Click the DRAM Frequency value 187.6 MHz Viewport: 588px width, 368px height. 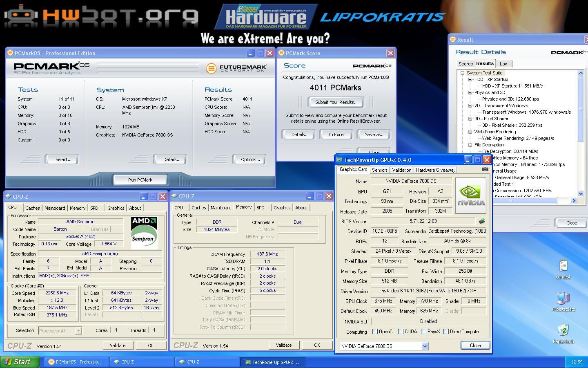click(267, 254)
